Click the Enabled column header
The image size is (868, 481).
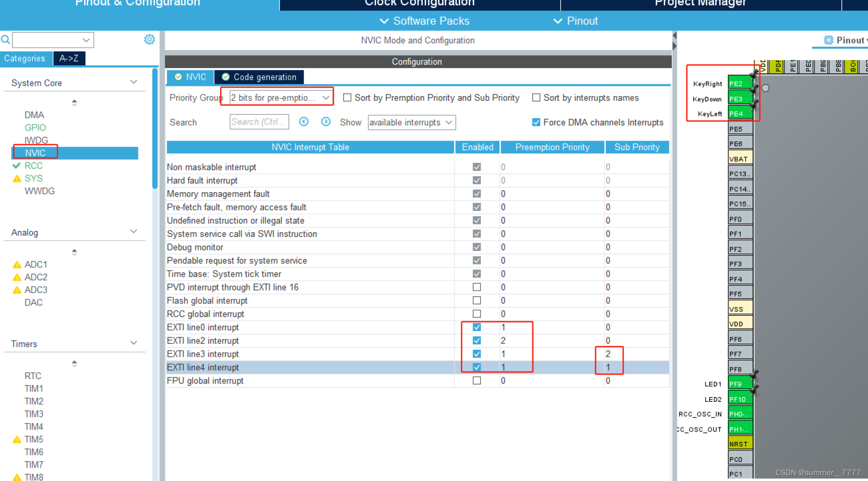coord(477,147)
